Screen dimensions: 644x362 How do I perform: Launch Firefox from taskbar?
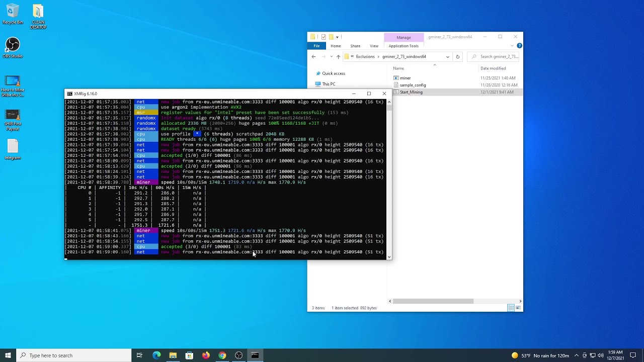pos(206,355)
